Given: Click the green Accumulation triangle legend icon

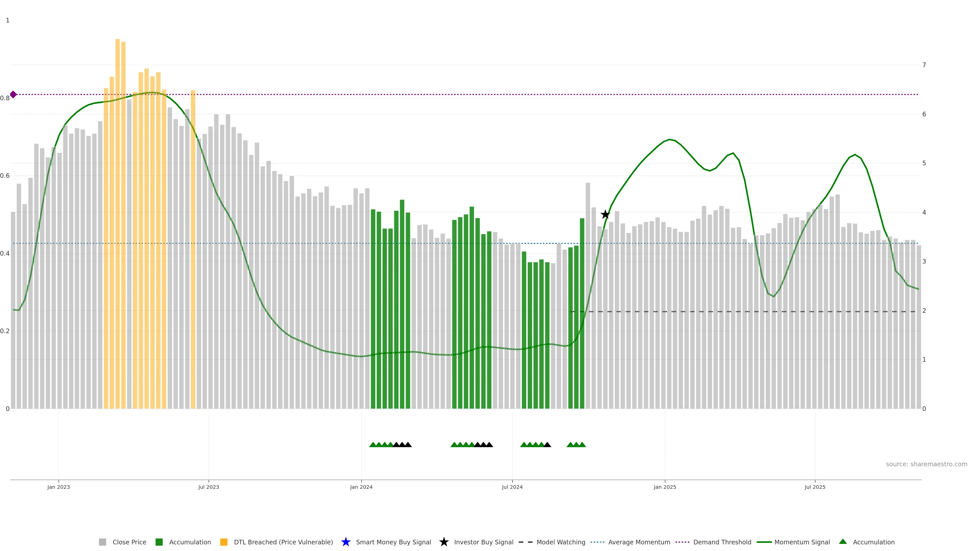Looking at the screenshot, I should point(843,542).
